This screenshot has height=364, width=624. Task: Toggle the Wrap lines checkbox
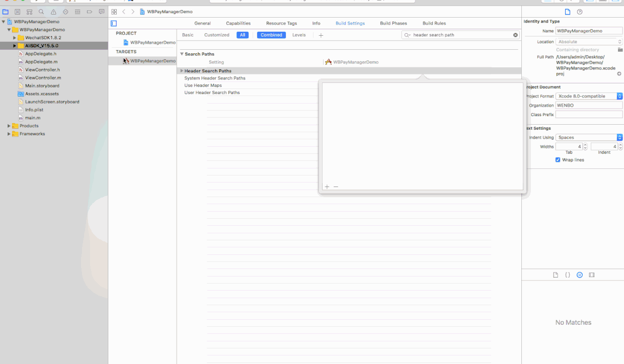[558, 160]
